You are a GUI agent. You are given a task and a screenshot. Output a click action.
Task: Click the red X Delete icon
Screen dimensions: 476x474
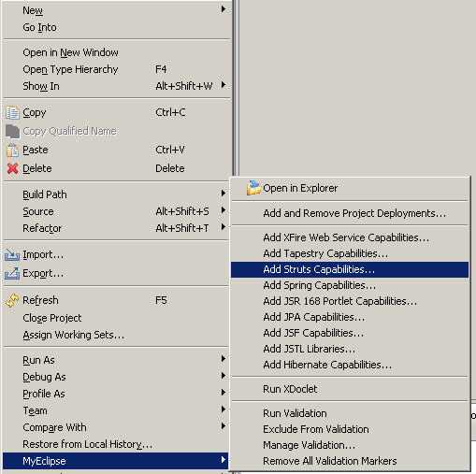coord(12,168)
